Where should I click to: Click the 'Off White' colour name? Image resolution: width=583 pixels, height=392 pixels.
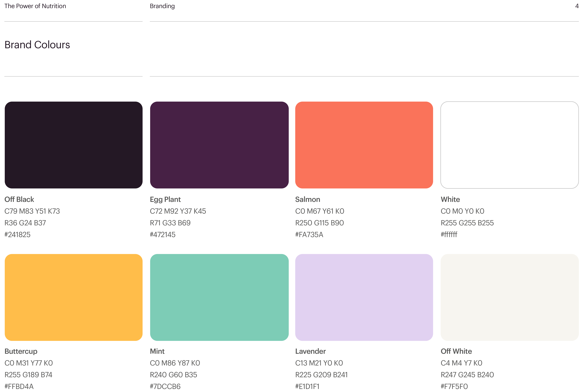456,351
